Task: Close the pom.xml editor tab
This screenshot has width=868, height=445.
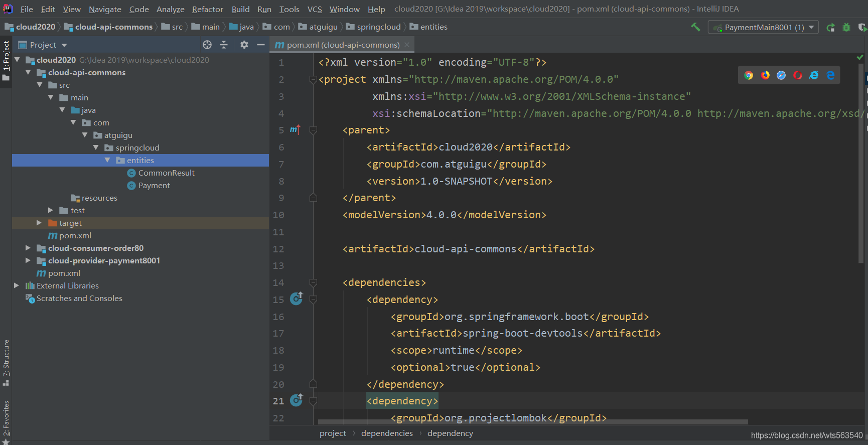Action: pos(407,45)
